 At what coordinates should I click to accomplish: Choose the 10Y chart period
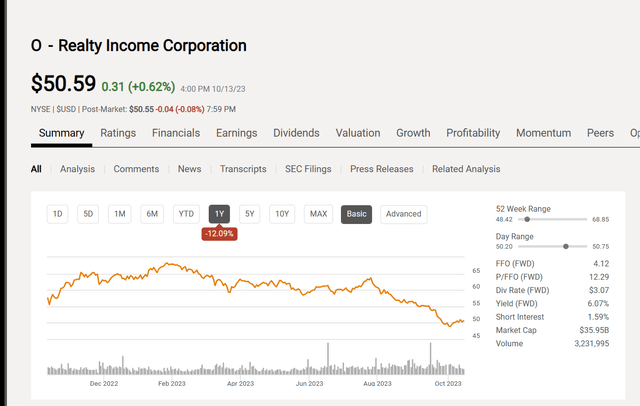click(282, 214)
